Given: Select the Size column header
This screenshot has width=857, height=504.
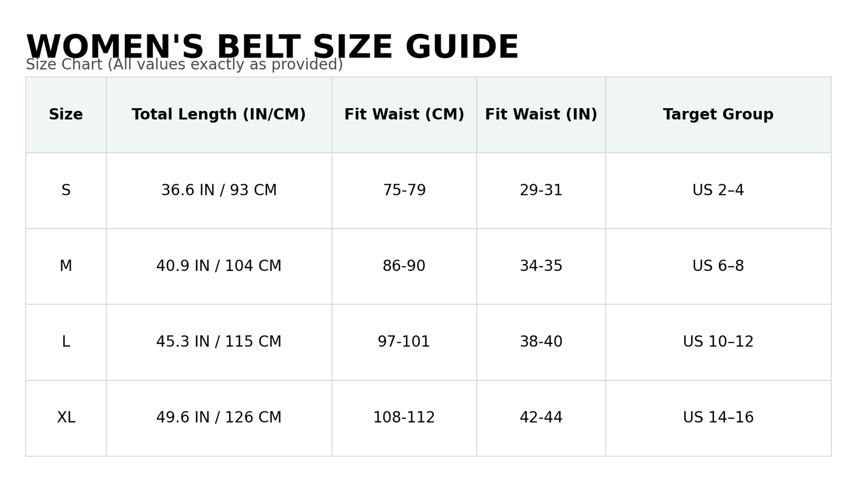Looking at the screenshot, I should point(66,115).
